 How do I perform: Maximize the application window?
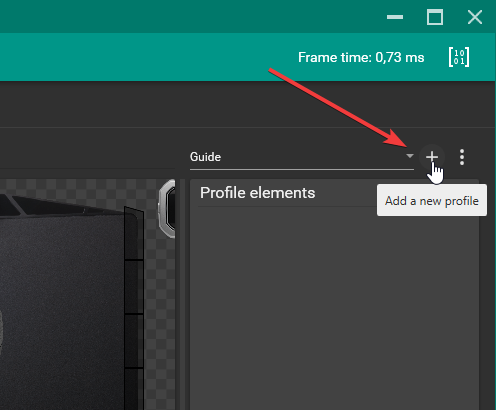[435, 17]
